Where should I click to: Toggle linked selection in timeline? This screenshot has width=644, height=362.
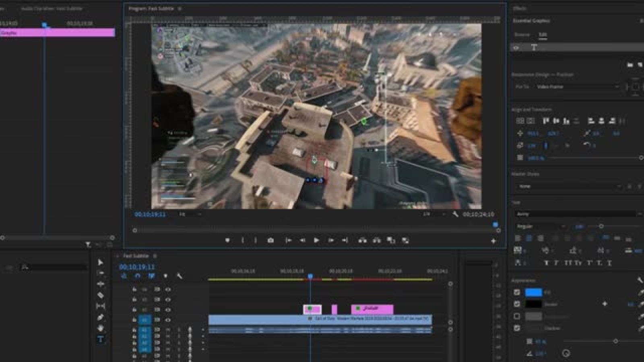coord(151,276)
